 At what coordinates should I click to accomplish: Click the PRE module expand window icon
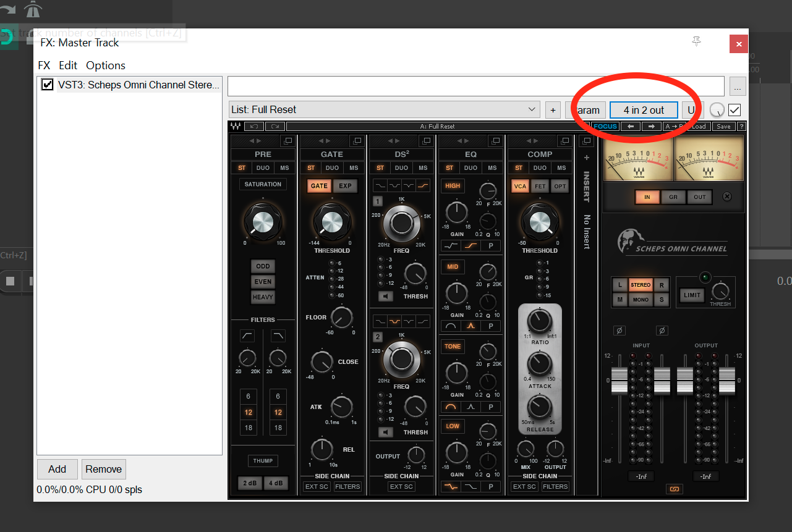(287, 141)
